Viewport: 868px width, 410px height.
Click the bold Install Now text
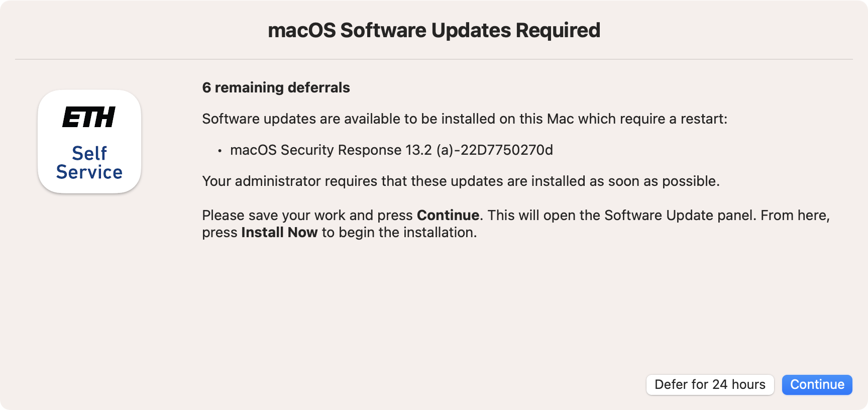click(279, 233)
